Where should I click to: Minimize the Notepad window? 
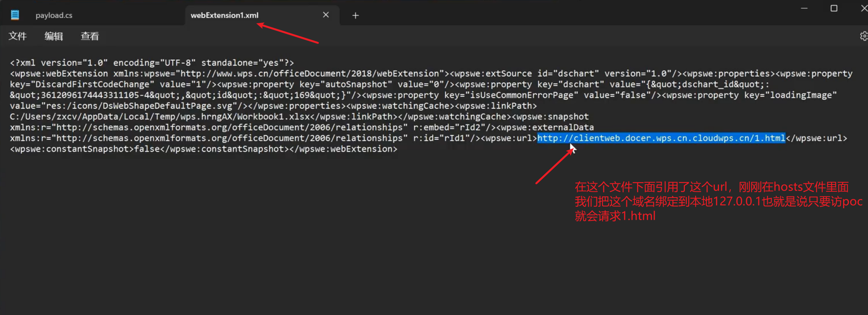(804, 8)
